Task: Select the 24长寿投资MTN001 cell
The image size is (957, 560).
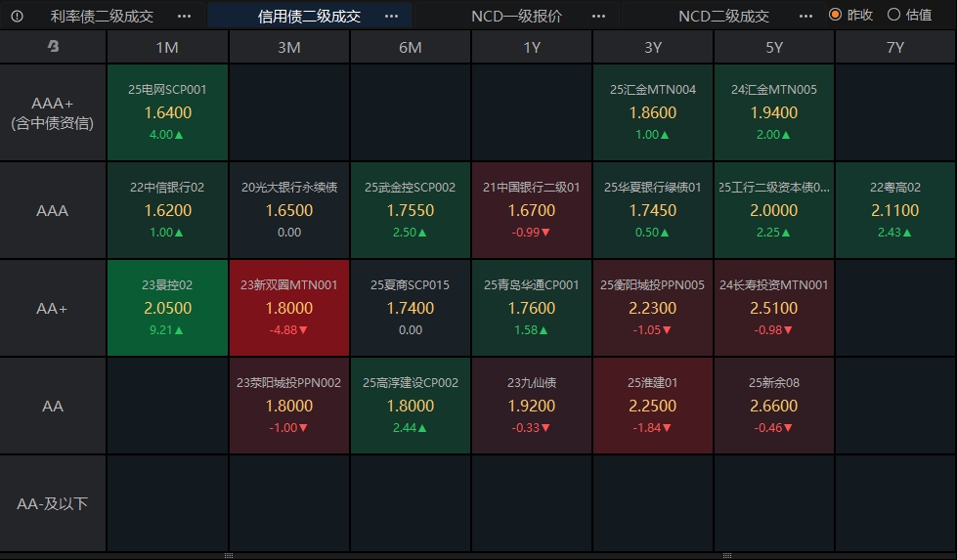Action: (x=774, y=308)
